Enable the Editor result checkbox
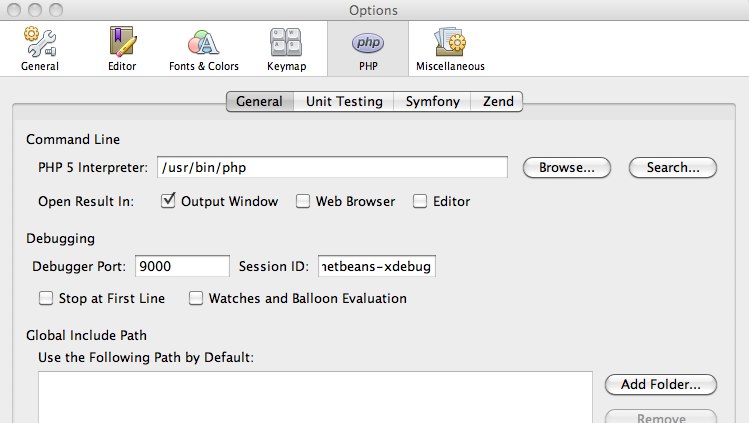This screenshot has height=423, width=749. pos(420,201)
